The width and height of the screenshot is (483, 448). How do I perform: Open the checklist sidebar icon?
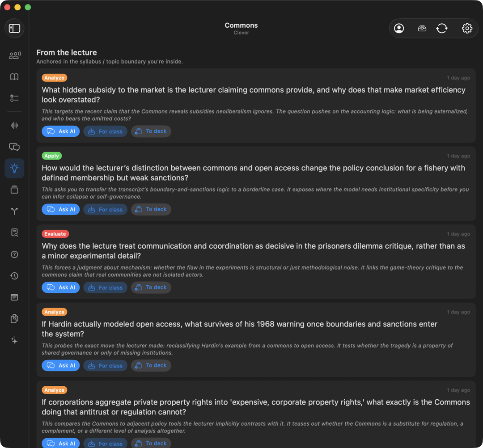coord(14,98)
